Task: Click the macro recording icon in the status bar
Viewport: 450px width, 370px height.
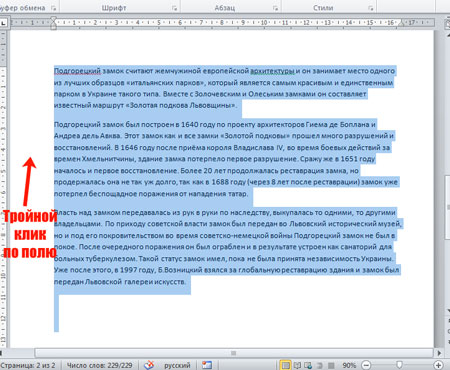Action: click(x=207, y=365)
